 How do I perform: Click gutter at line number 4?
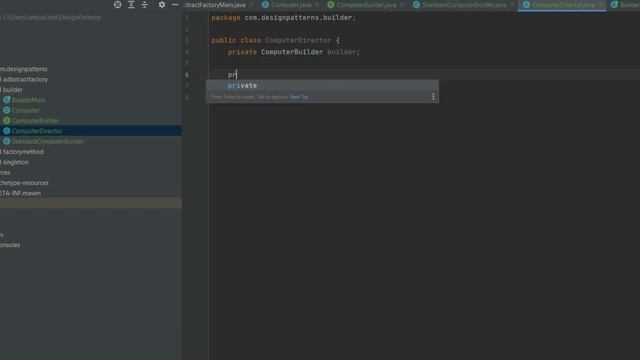pyautogui.click(x=187, y=52)
